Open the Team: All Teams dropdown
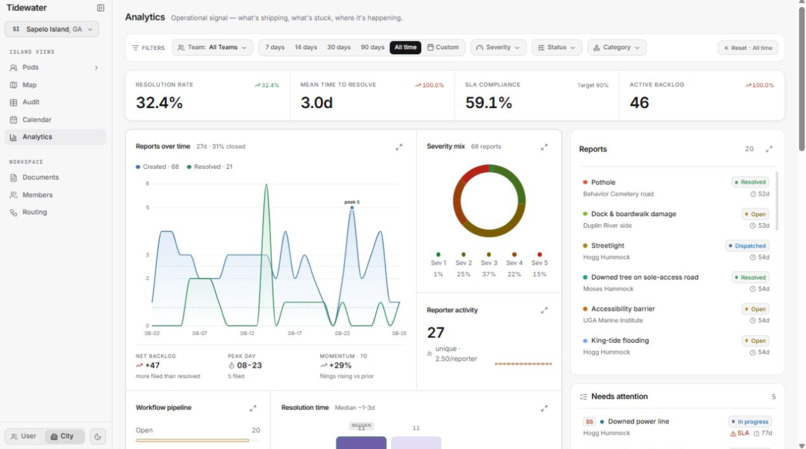 tap(212, 47)
